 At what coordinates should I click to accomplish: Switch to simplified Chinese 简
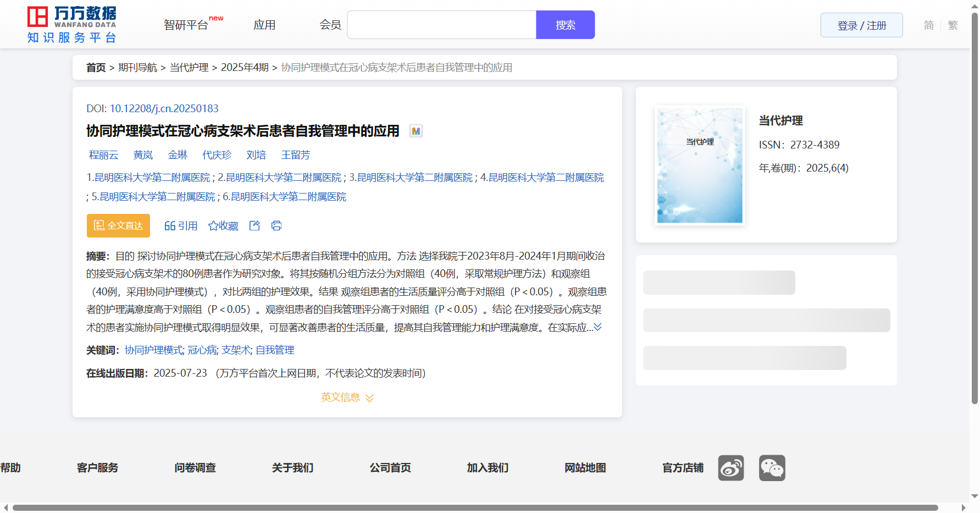coord(928,25)
